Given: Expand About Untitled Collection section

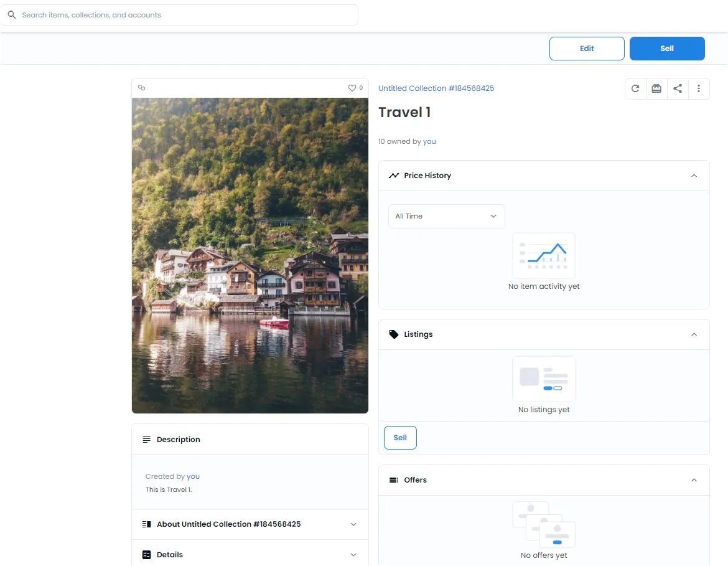Looking at the screenshot, I should [353, 524].
